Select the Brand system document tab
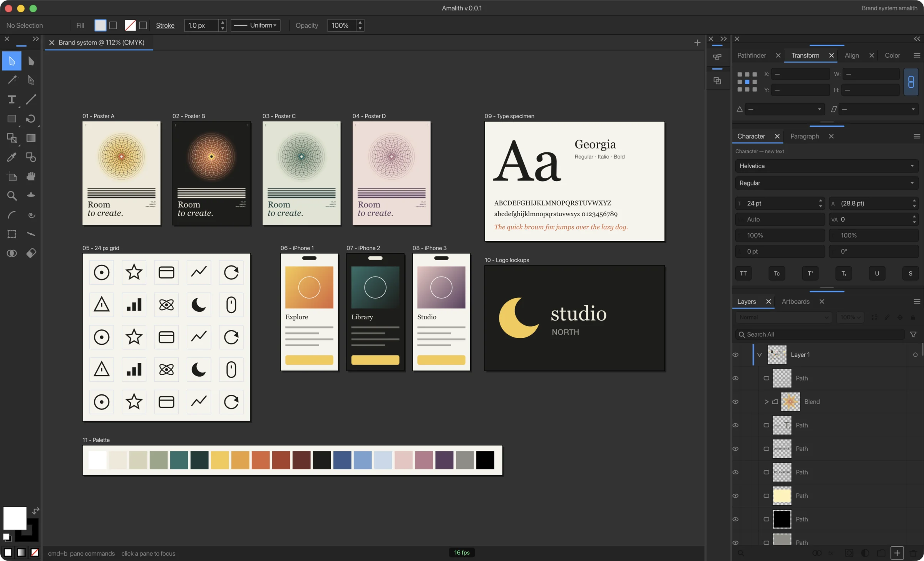This screenshot has width=924, height=561. pos(102,43)
